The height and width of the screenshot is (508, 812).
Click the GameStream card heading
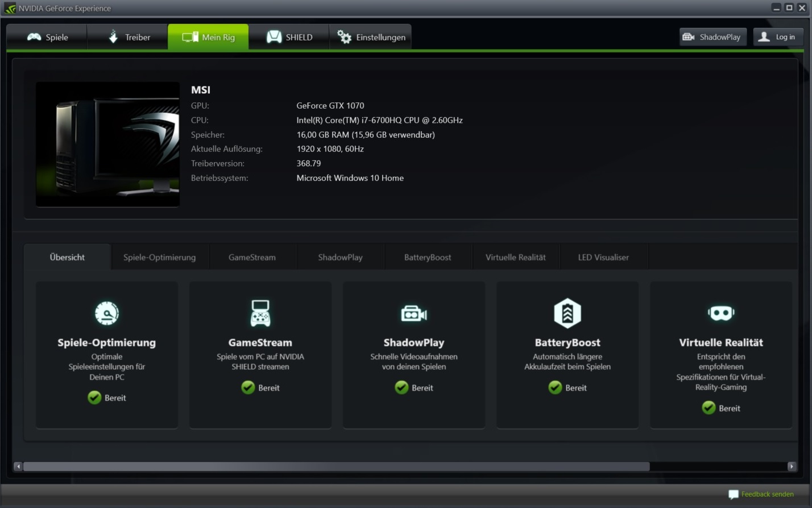tap(260, 342)
